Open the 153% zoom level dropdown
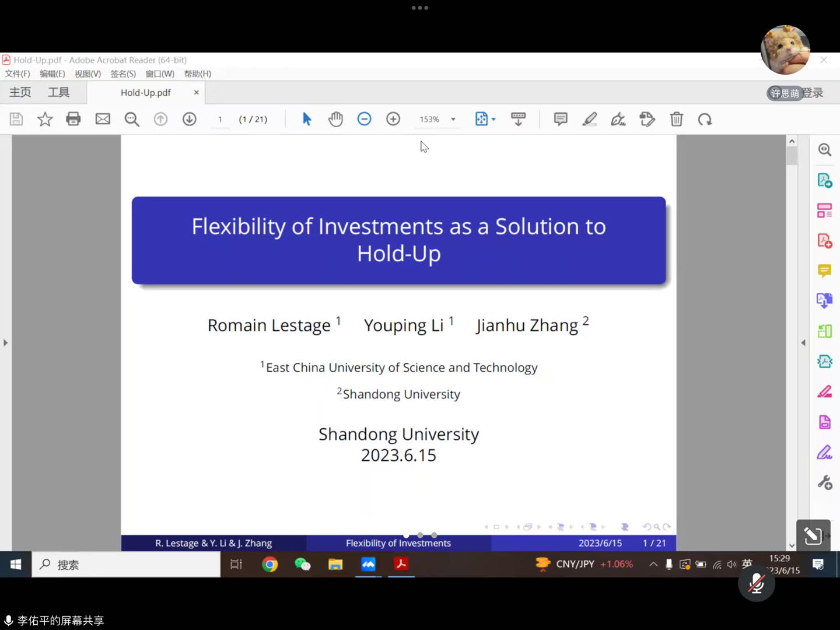The height and width of the screenshot is (630, 840). click(x=453, y=119)
